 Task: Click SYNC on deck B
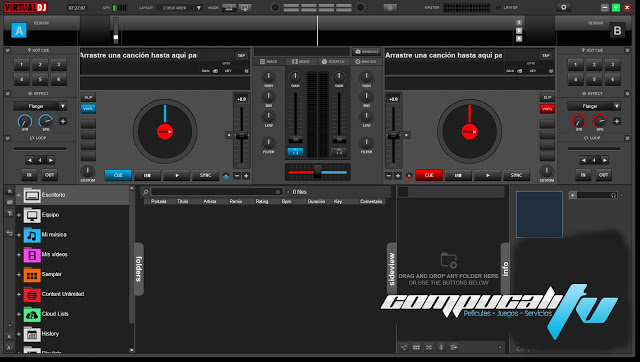516,175
